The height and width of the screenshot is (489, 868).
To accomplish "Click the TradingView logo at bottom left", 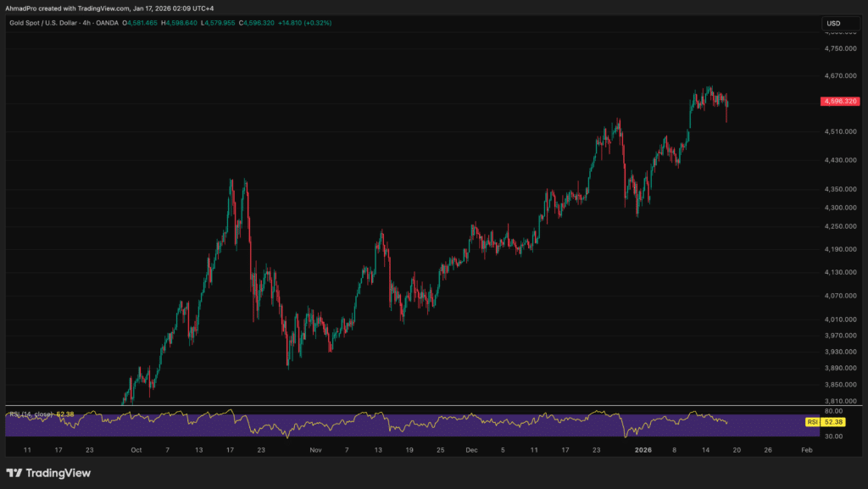I will point(47,474).
